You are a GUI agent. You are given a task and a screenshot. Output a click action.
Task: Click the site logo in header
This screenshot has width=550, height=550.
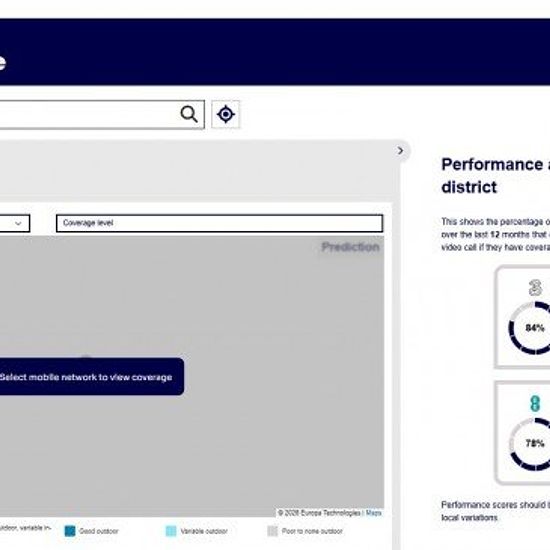tap(2, 62)
